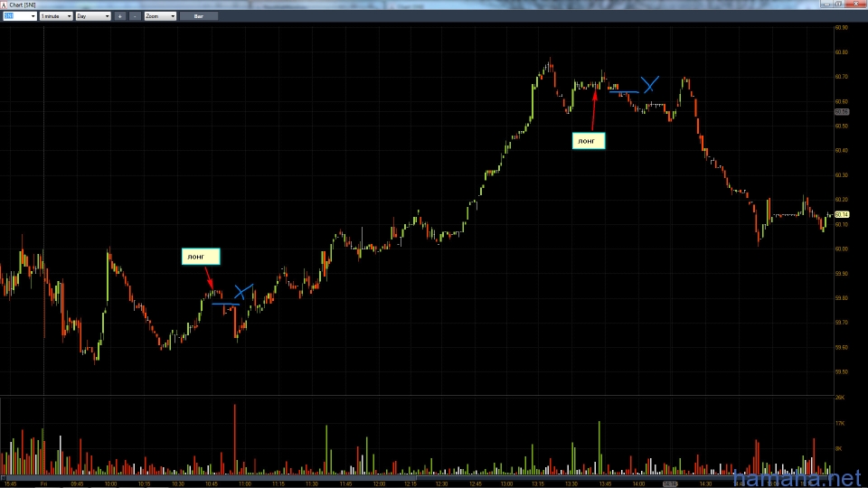Click the 60.00 price axis label
The width and height of the screenshot is (868, 488).
[x=842, y=249]
